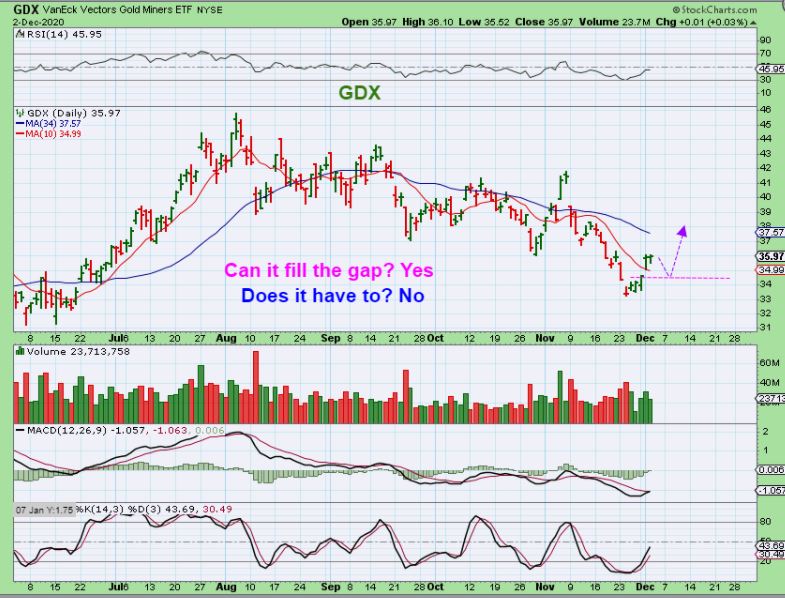Click the candlestick icon beside GDX (Daily)

[20, 113]
